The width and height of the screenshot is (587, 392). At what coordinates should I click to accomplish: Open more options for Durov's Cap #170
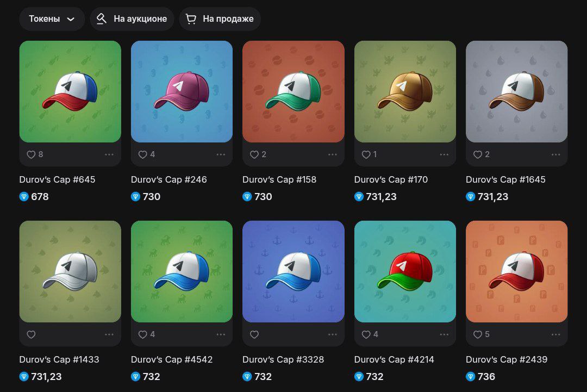point(444,154)
